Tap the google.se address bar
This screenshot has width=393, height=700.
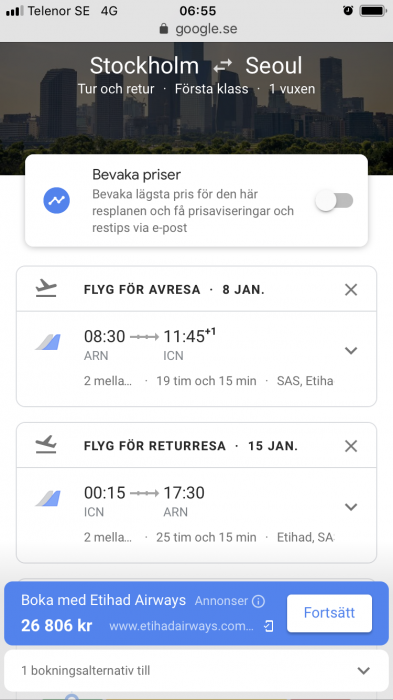coord(196,29)
